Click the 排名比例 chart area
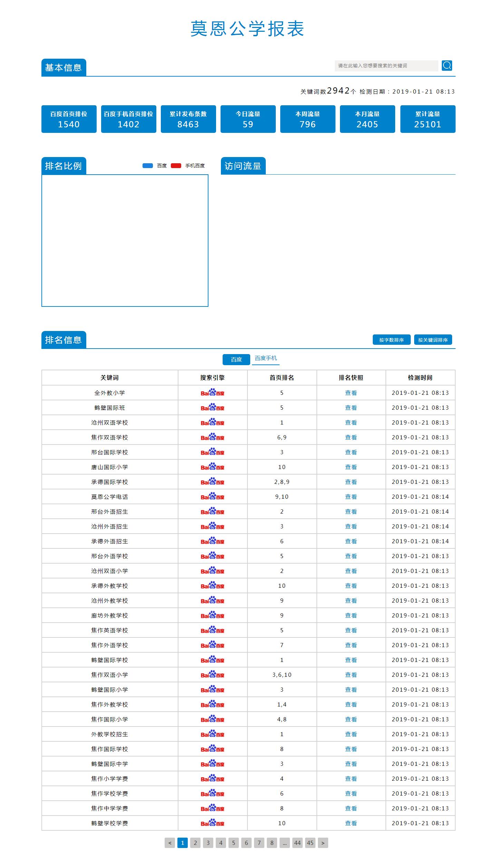Image resolution: width=497 pixels, height=868 pixels. (x=125, y=241)
